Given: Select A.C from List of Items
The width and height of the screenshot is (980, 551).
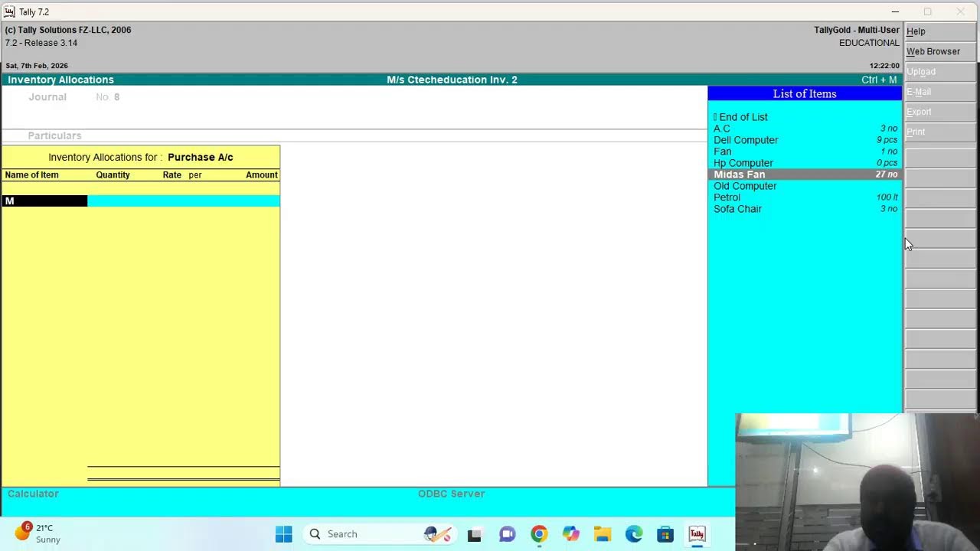Looking at the screenshot, I should coord(805,129).
